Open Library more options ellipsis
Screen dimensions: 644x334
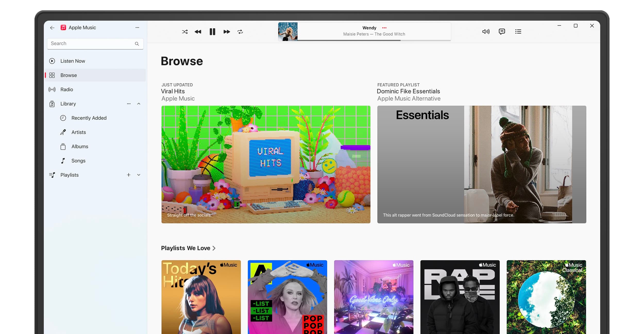point(129,104)
